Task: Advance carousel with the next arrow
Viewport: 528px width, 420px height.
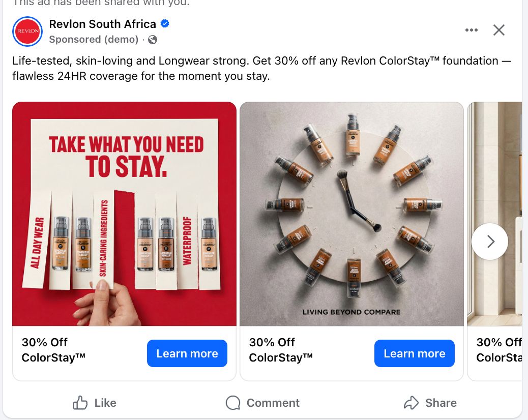Action: click(490, 242)
